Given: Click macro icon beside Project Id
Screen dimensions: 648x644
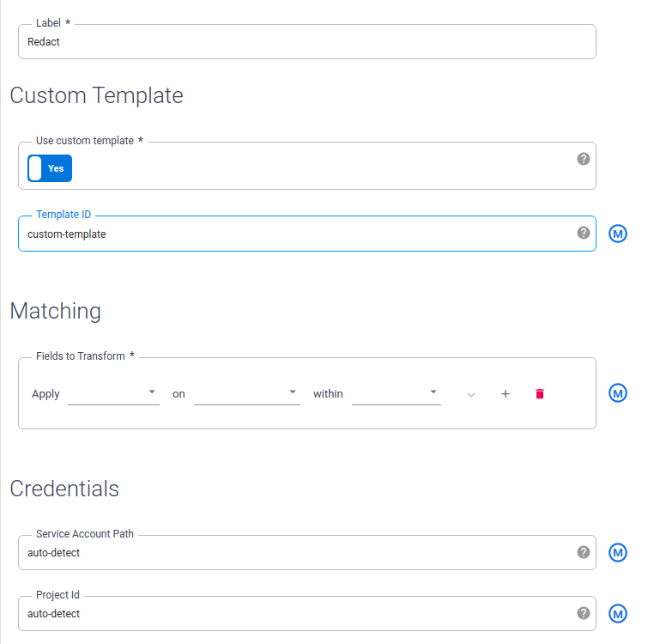Looking at the screenshot, I should (x=618, y=613).
